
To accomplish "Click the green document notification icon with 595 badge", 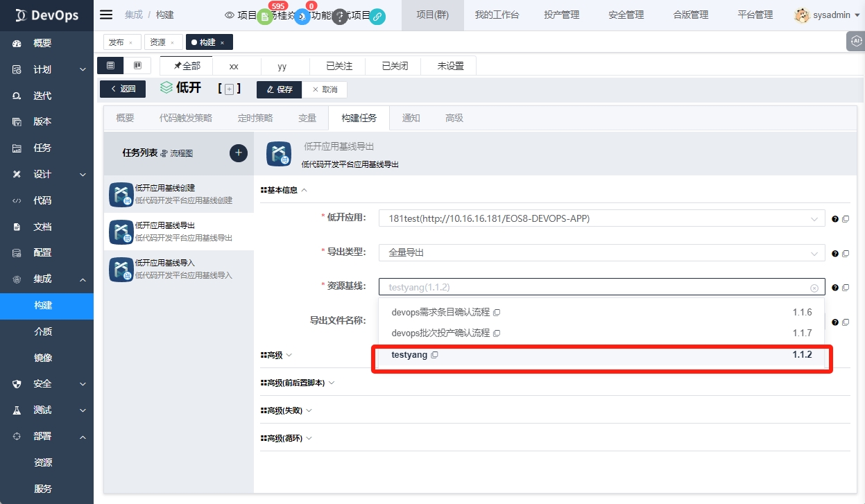I will (x=264, y=17).
